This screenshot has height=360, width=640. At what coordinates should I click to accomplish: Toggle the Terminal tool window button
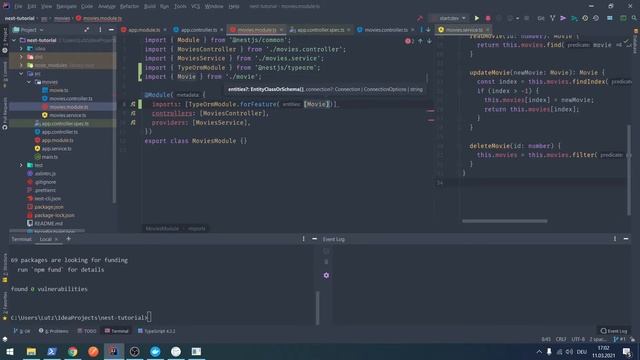click(117, 331)
